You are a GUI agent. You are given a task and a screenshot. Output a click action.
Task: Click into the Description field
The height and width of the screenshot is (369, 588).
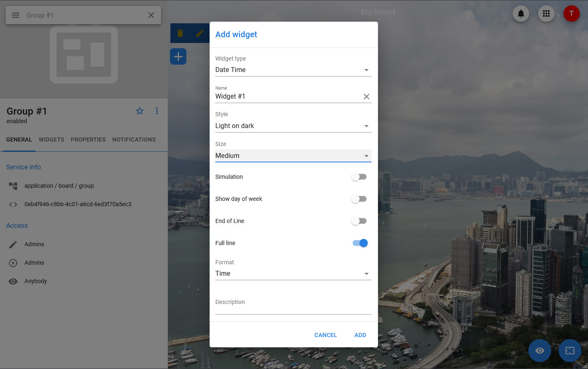pos(293,308)
